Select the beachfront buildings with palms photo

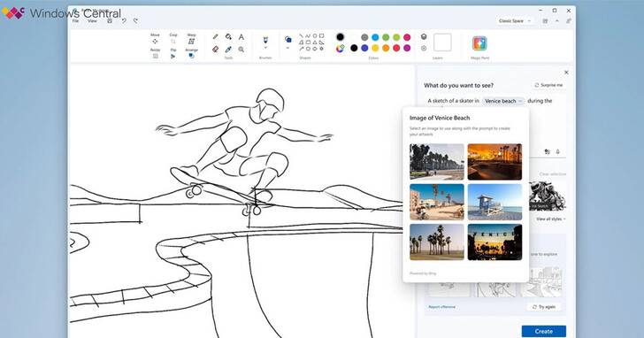(437, 202)
